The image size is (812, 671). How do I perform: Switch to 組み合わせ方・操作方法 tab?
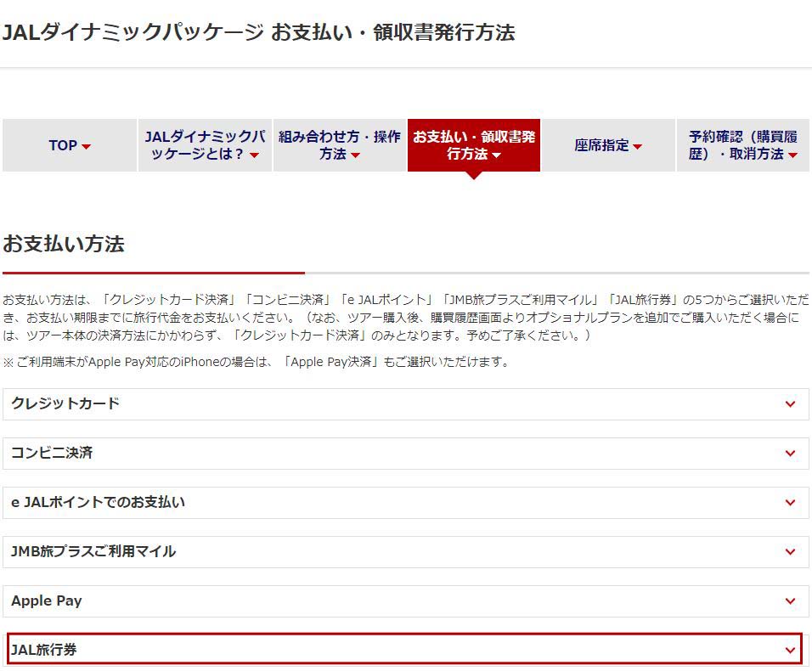tap(339, 145)
